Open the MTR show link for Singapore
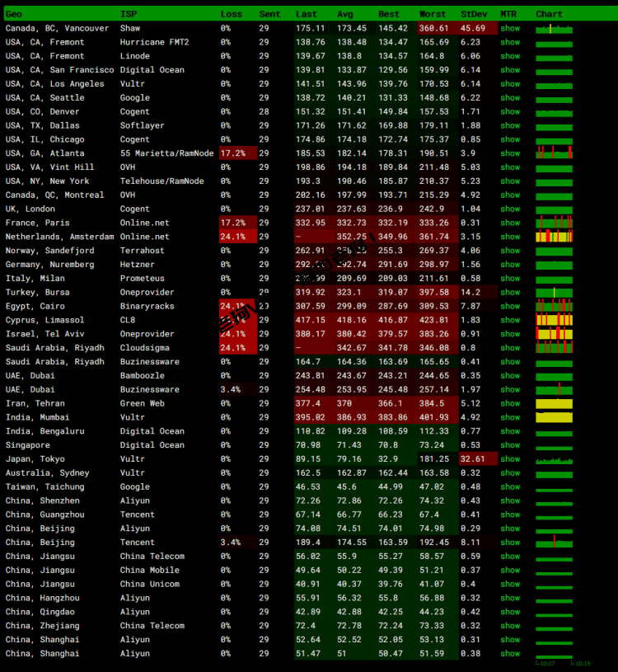Viewport: 618px width, 672px height. (510, 445)
